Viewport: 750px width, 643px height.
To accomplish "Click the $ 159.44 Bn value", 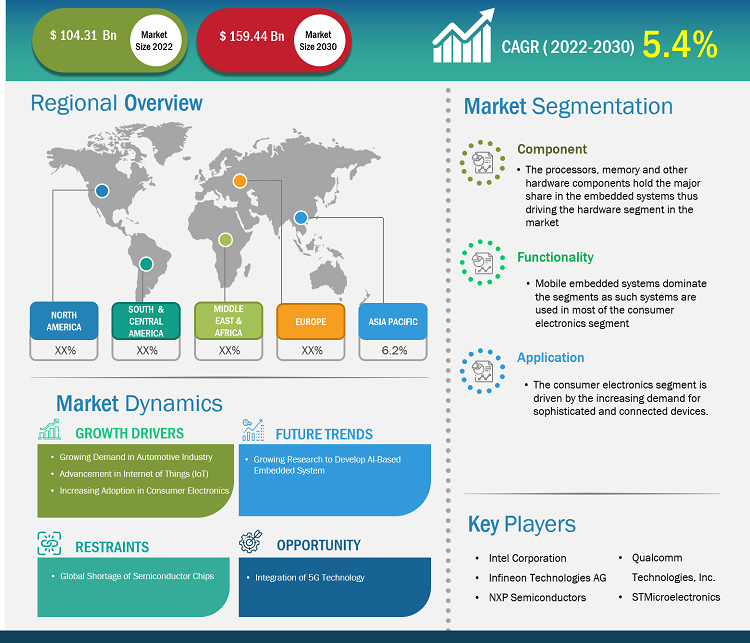I will 252,36.
